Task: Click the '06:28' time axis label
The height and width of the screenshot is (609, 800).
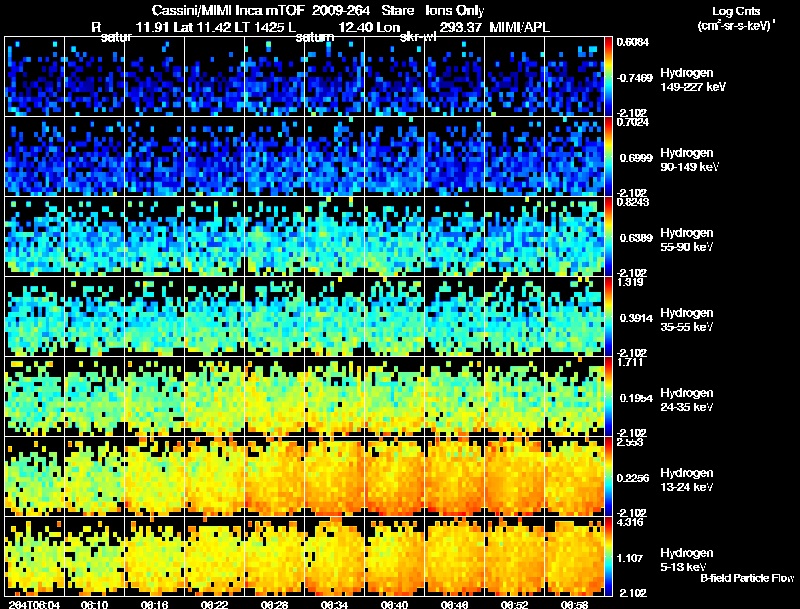Action: [x=274, y=604]
